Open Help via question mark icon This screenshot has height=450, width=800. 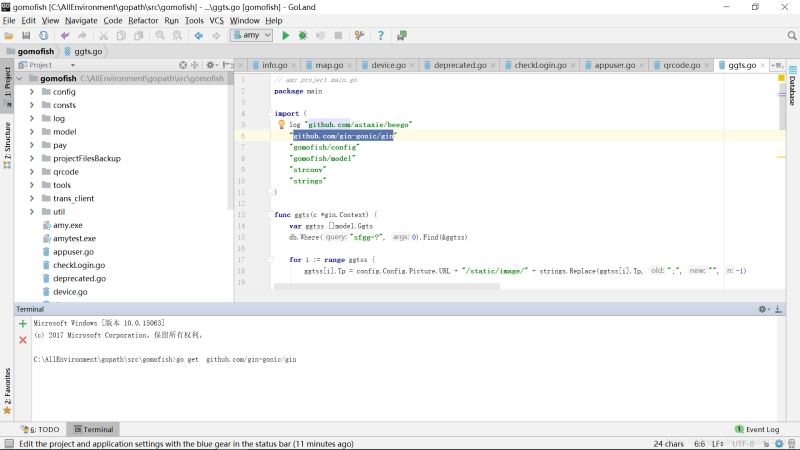[x=380, y=35]
